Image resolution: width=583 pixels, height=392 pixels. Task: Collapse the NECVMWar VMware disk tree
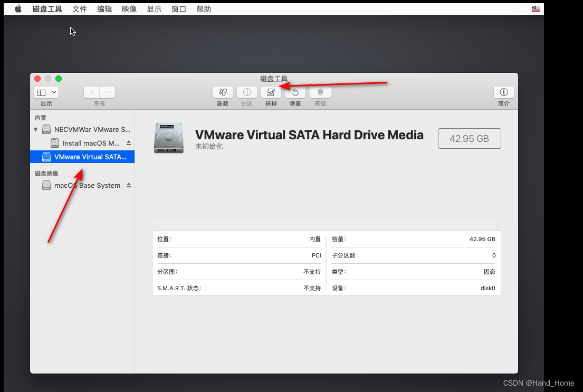[x=36, y=129]
